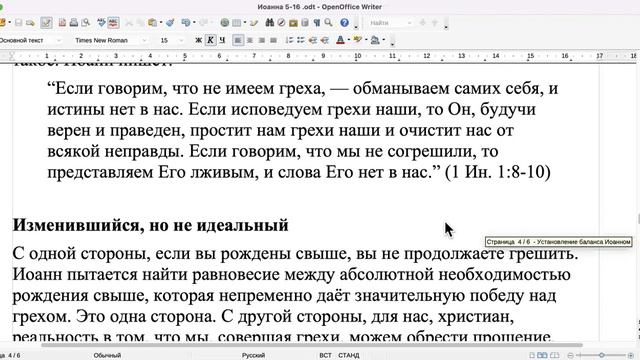The width and height of the screenshot is (640, 360).
Task: Open Paste options dropdown arrow
Action: tap(160, 23)
